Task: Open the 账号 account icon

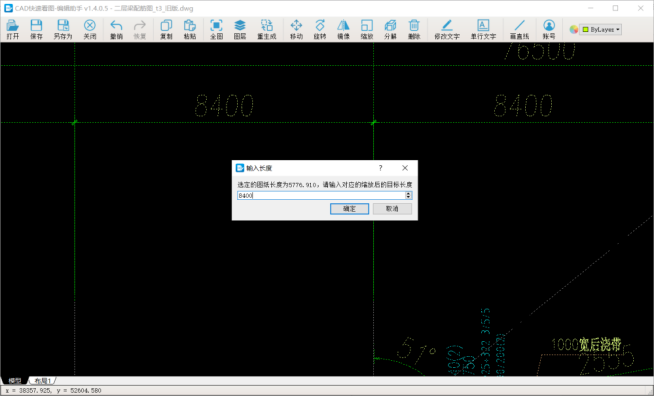Action: (x=549, y=29)
